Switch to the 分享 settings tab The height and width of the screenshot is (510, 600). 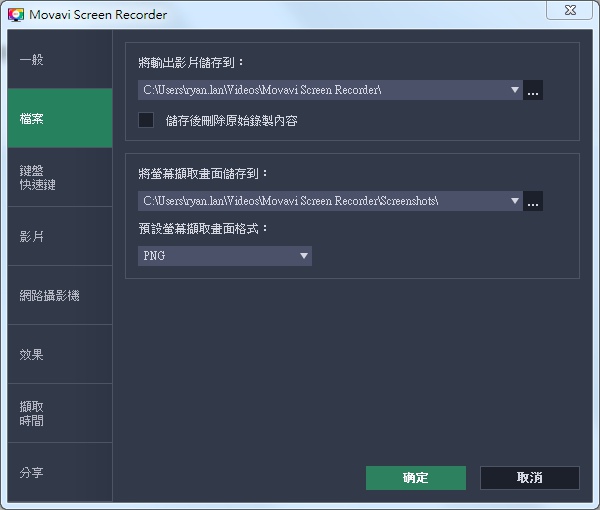click(60, 472)
